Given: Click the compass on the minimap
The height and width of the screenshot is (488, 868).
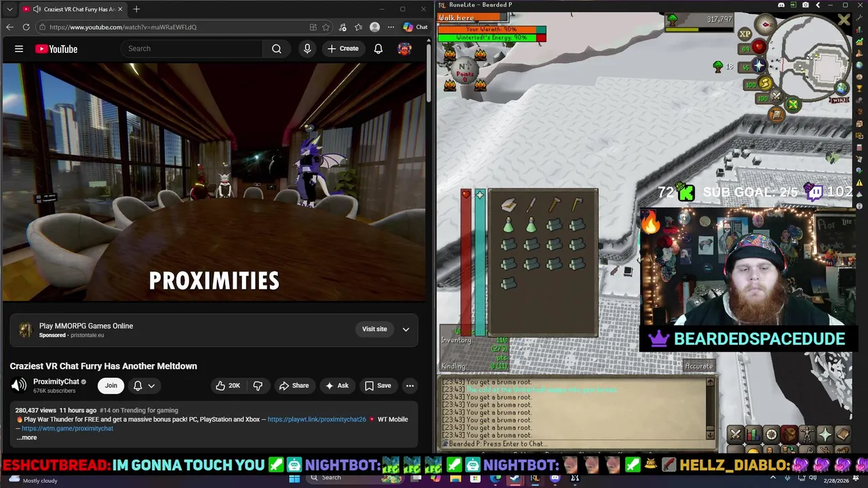Looking at the screenshot, I should point(766,24).
